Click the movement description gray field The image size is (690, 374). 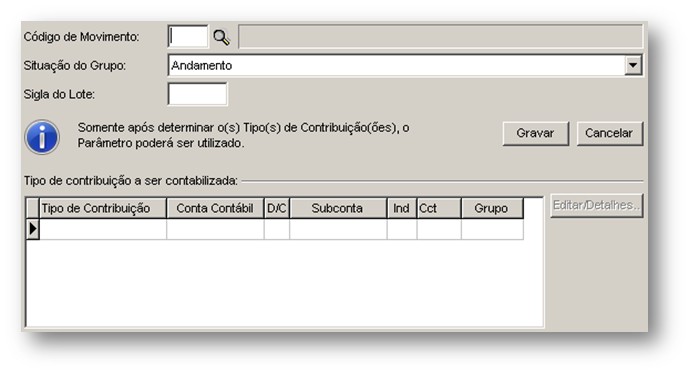(x=440, y=37)
